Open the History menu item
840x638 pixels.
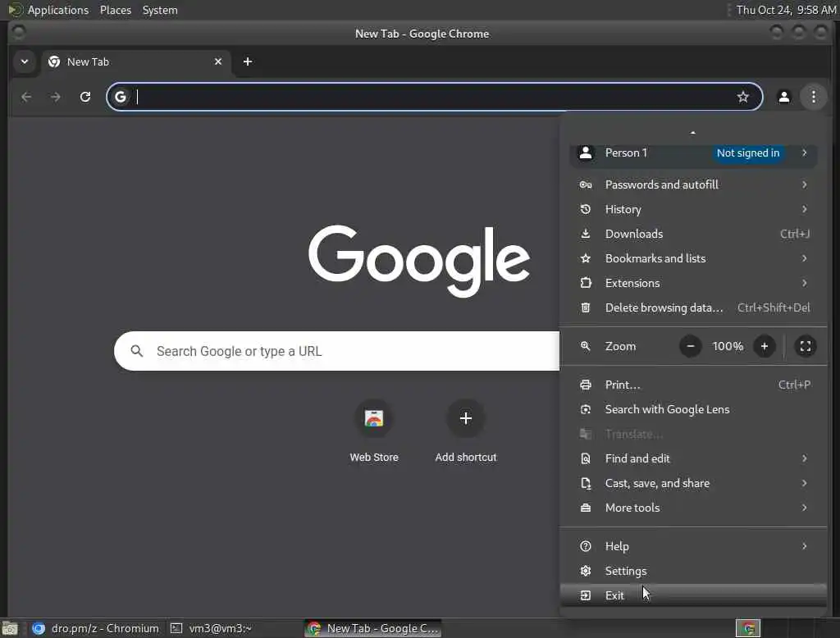692,209
